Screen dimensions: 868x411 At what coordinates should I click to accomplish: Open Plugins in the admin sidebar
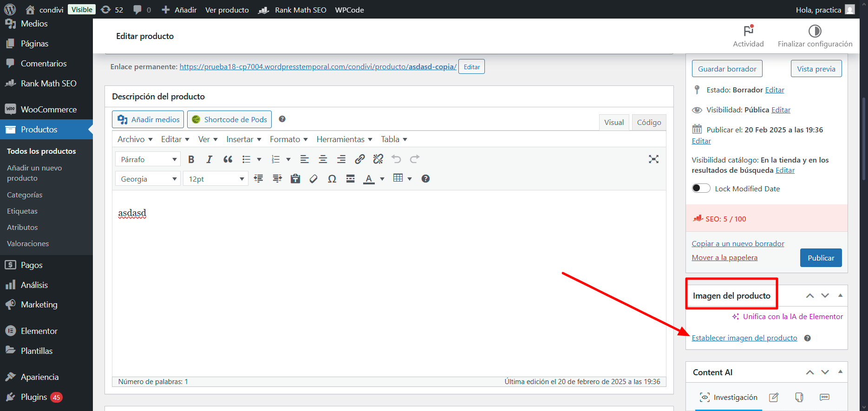coord(46,397)
